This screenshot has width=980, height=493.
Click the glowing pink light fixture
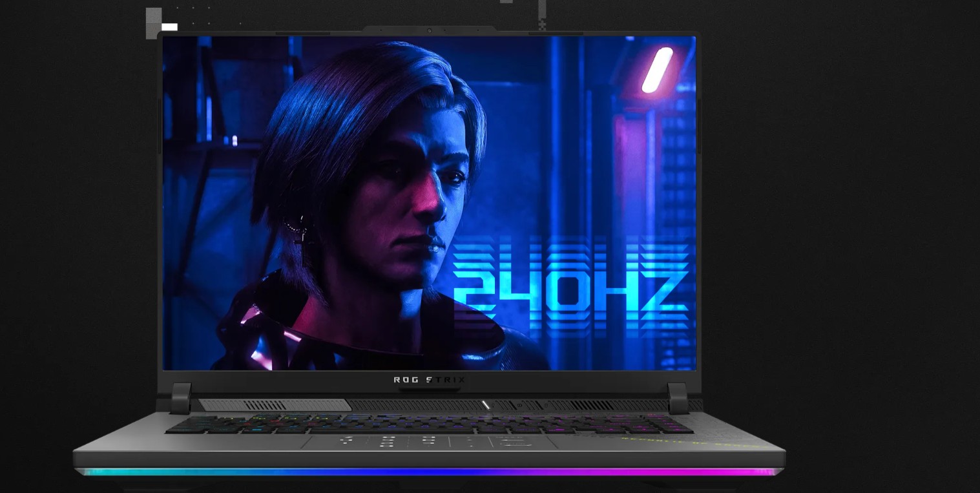pos(656,70)
